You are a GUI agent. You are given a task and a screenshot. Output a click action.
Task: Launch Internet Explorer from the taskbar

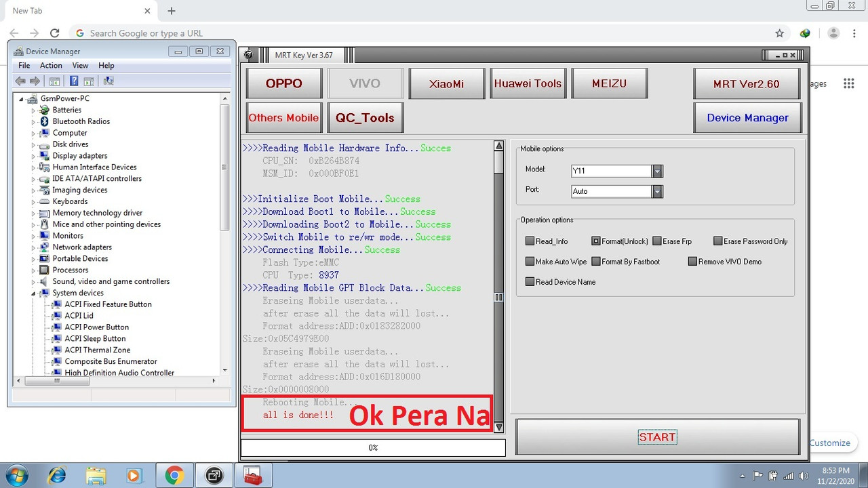point(57,476)
